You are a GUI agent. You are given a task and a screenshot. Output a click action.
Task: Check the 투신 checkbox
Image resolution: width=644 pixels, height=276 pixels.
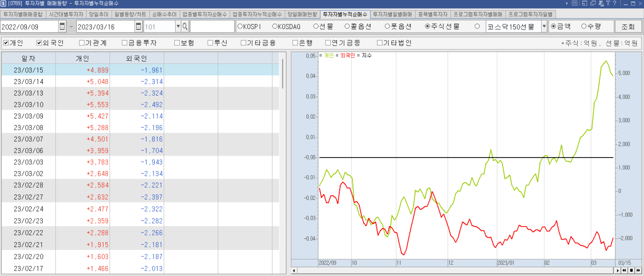coord(210,43)
